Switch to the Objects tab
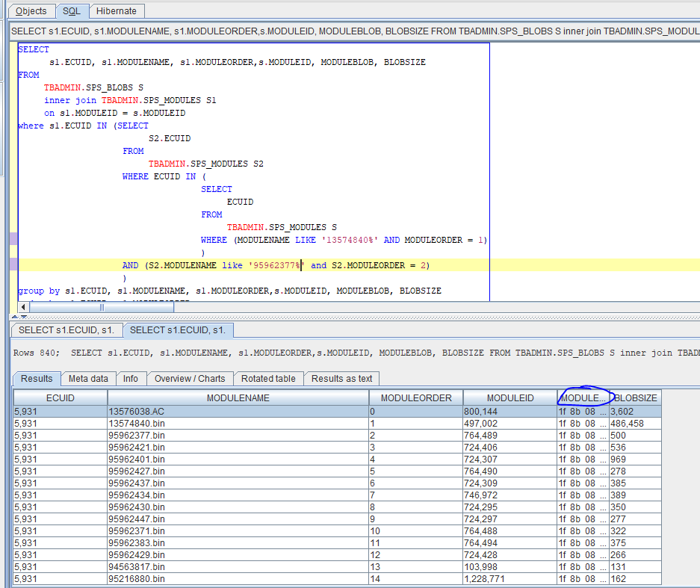Screen dimensions: 700x588 [x=31, y=10]
